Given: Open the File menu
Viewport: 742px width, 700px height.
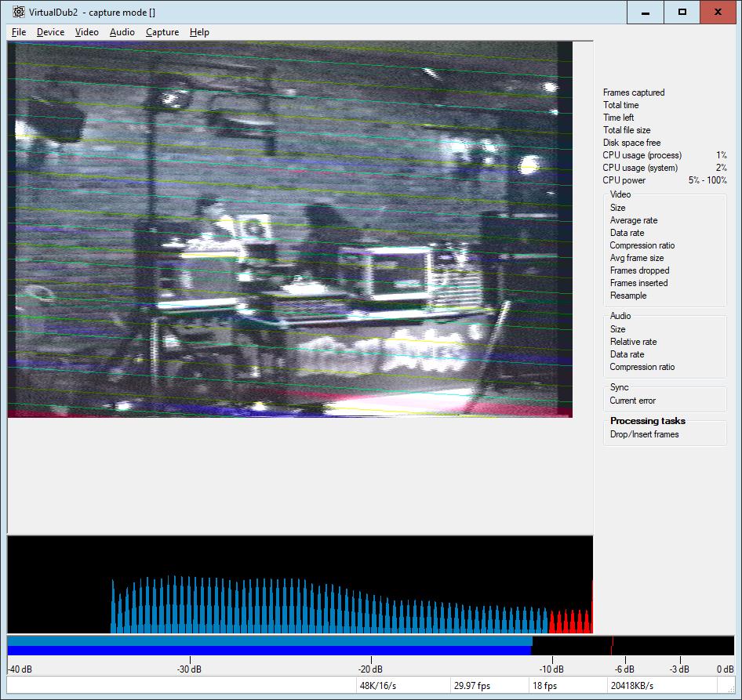Looking at the screenshot, I should click(19, 32).
